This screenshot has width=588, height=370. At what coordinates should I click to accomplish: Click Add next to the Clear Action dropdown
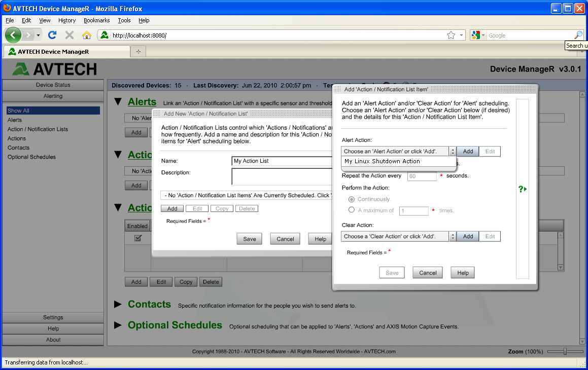click(x=468, y=236)
